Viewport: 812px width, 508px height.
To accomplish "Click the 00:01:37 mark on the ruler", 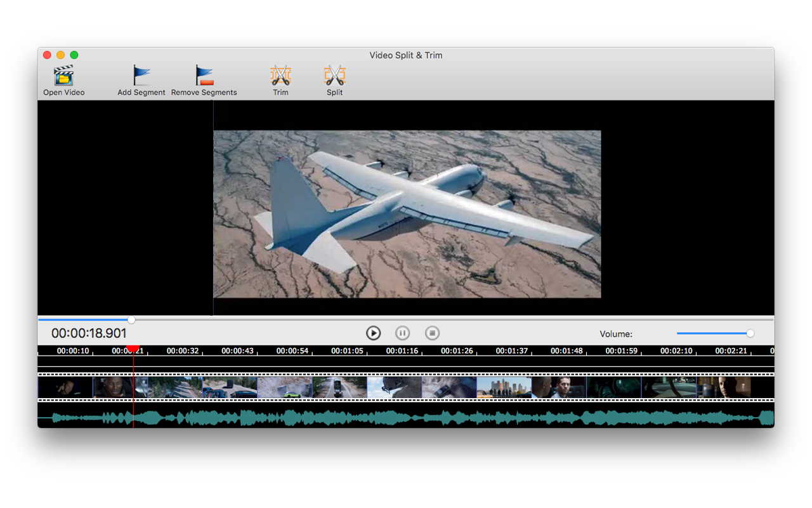I will point(512,351).
